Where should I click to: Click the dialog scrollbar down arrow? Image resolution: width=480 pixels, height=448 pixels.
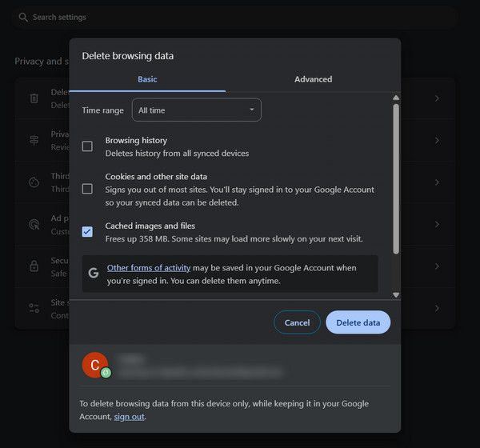[395, 294]
